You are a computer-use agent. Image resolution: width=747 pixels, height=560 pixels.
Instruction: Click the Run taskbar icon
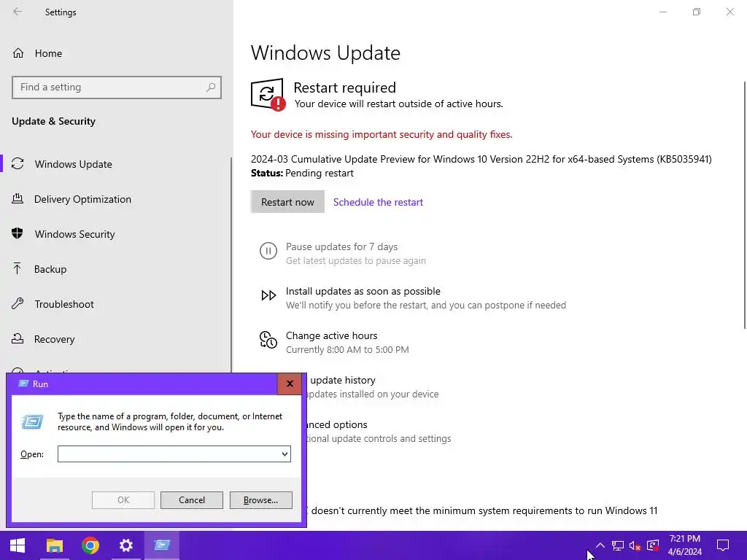tap(162, 545)
